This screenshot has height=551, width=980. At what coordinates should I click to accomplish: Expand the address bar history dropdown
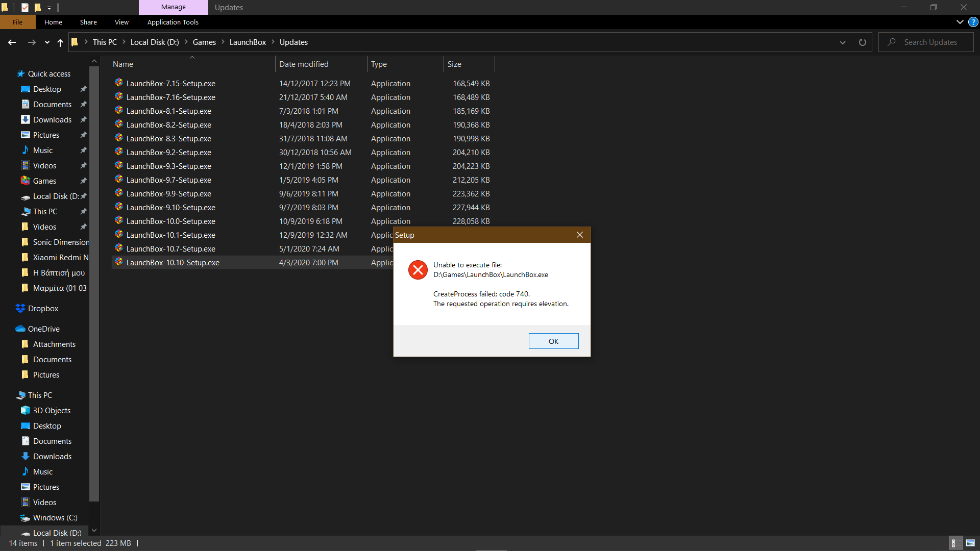[843, 42]
